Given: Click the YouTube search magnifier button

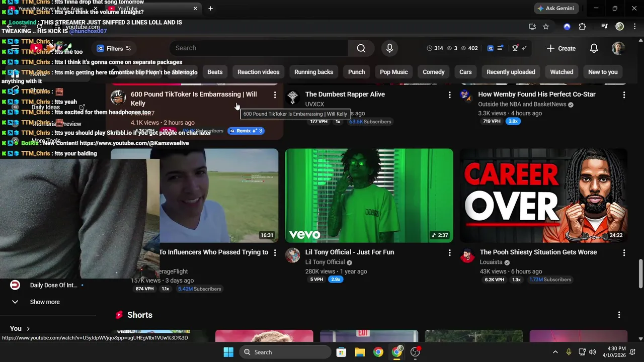Looking at the screenshot, I should (x=361, y=48).
